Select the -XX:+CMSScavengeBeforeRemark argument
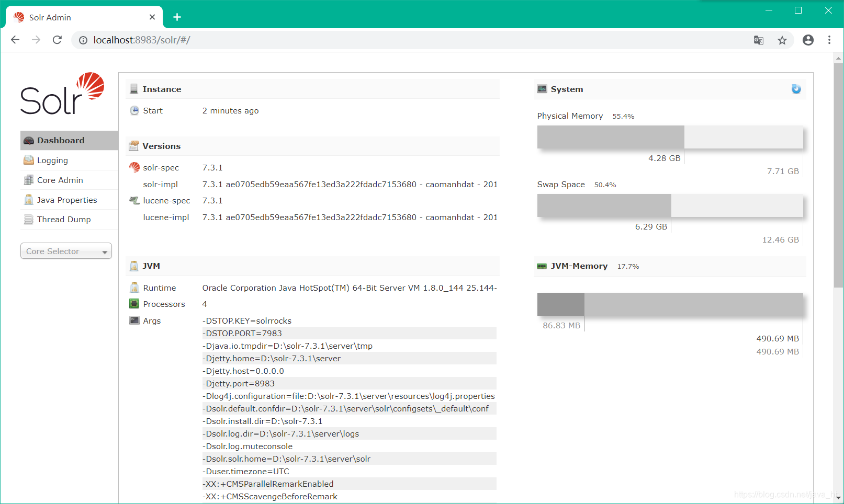 (x=349, y=496)
